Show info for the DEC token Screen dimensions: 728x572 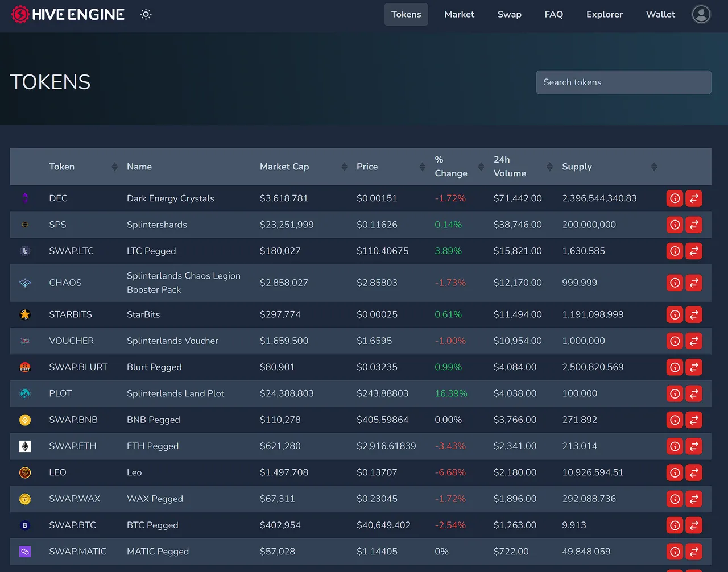point(675,198)
